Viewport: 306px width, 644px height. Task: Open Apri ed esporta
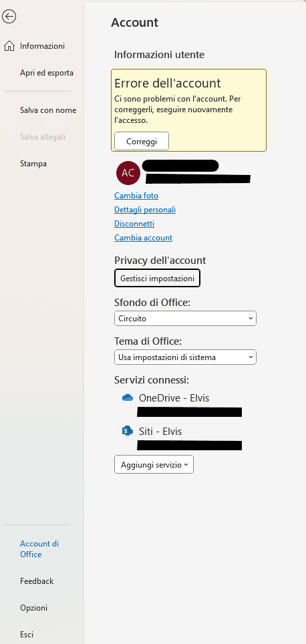(47, 73)
